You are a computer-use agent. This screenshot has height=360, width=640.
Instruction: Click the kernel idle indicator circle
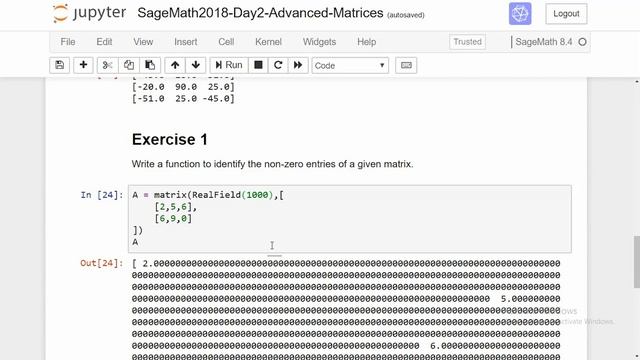(582, 42)
